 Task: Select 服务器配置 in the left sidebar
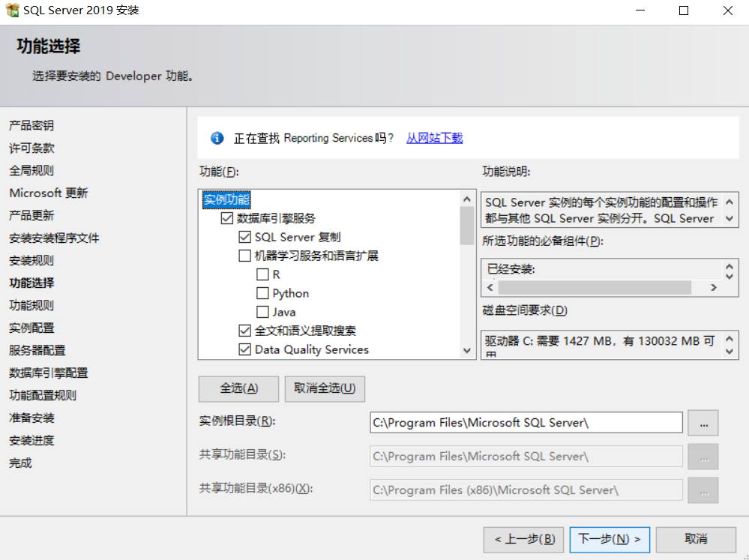[35, 350]
